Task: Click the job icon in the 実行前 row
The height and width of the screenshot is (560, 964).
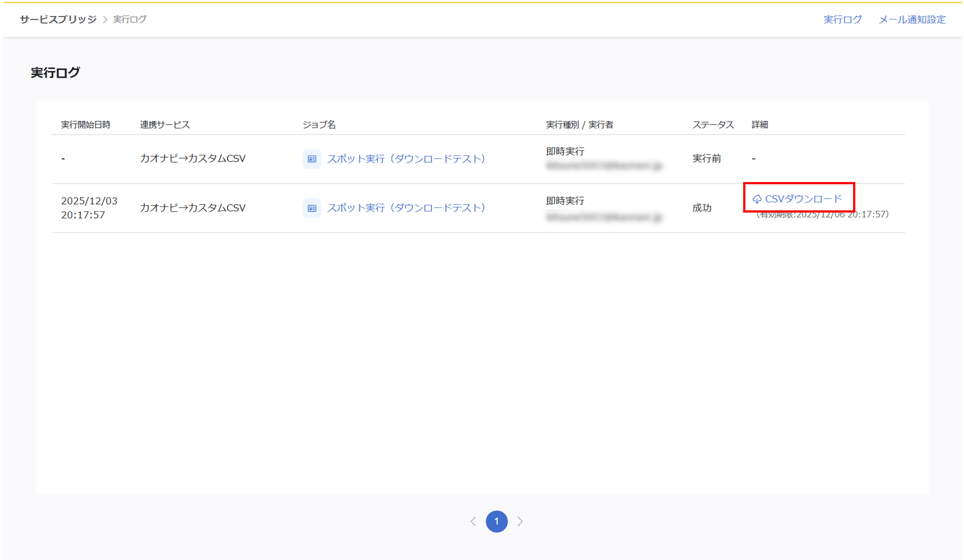Action: point(311,159)
